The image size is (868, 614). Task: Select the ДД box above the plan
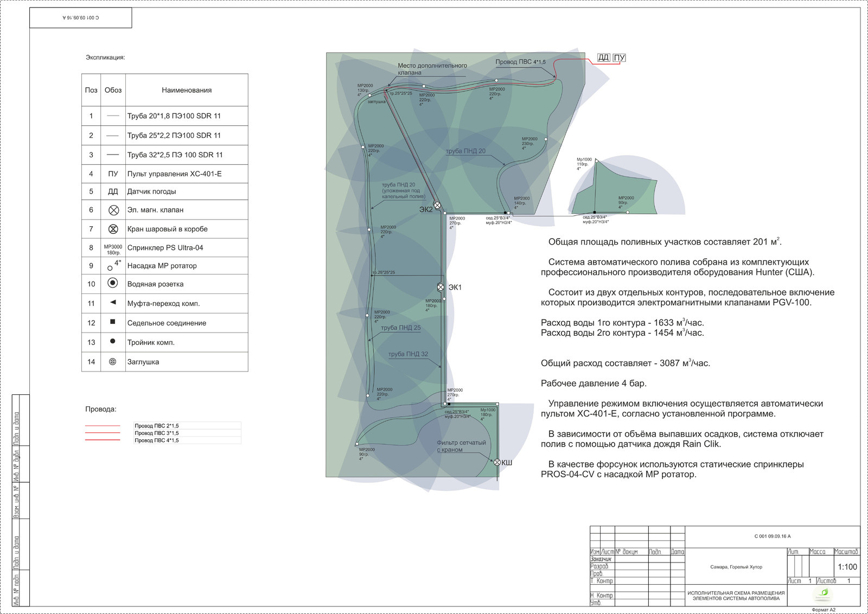[603, 57]
